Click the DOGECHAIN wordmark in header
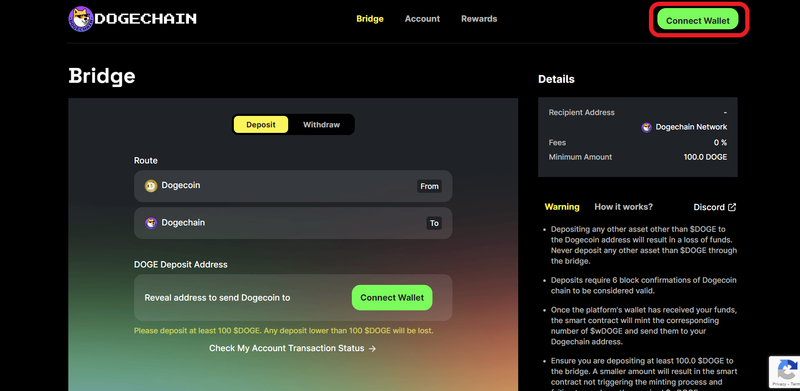This screenshot has height=391, width=800. tap(146, 19)
